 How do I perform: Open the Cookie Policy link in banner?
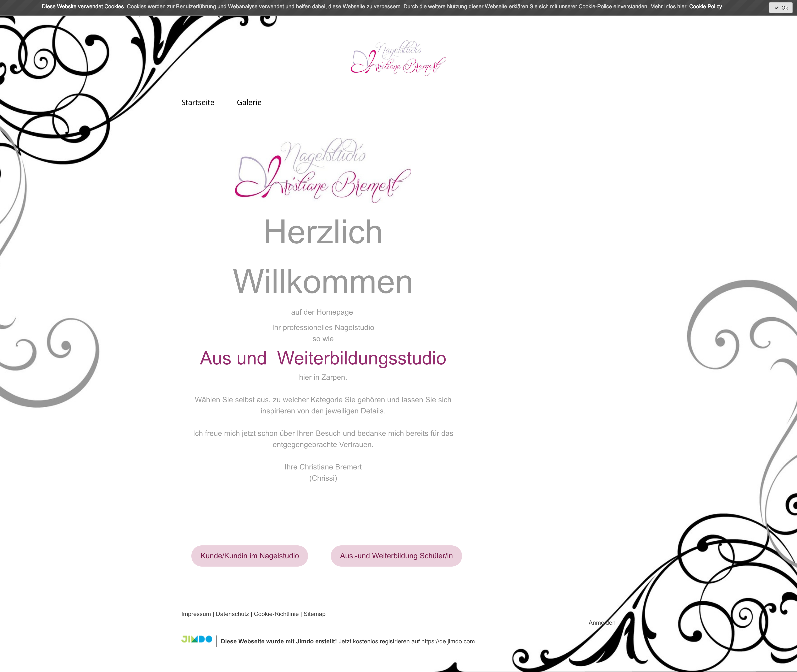705,6
